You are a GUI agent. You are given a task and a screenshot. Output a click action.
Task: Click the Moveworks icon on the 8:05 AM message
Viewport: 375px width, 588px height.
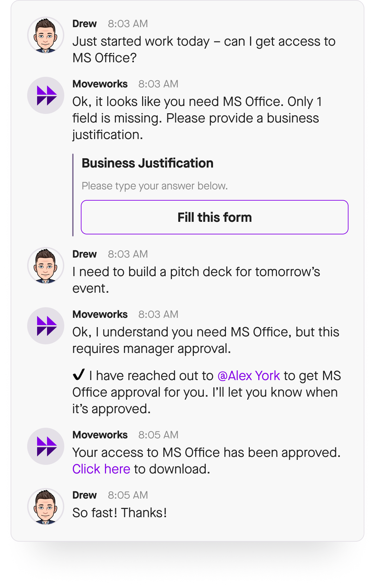[45, 446]
